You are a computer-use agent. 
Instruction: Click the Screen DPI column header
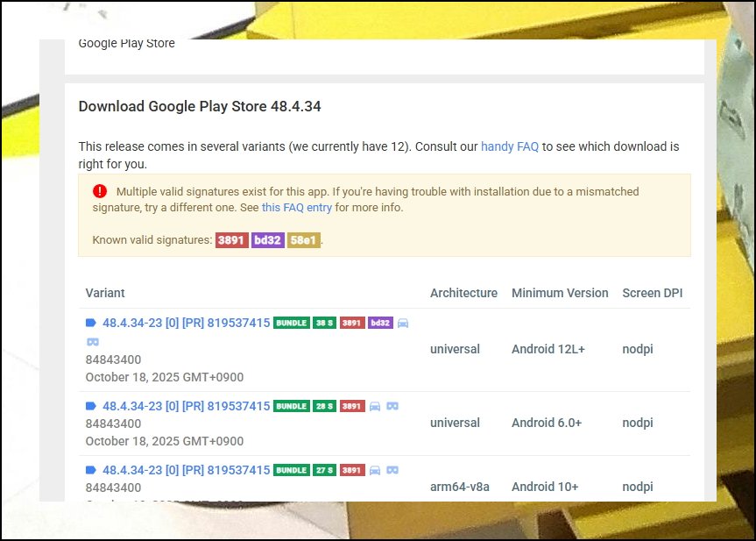[653, 293]
